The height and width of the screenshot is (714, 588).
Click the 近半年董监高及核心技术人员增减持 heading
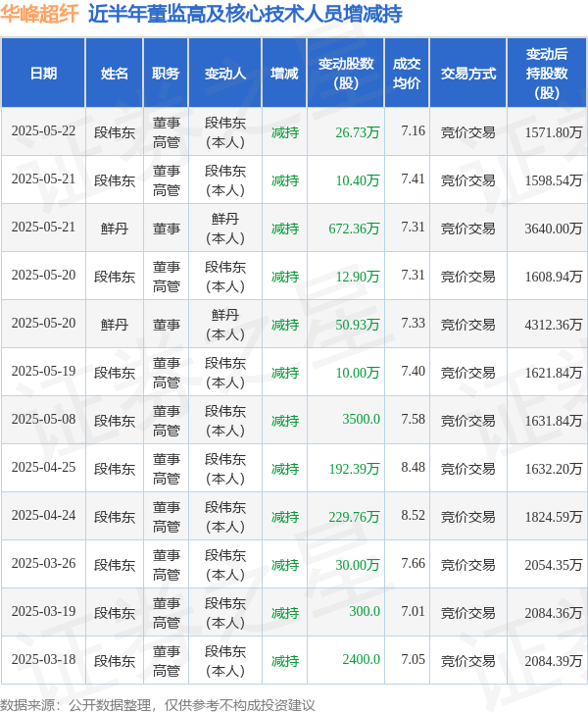coord(245,14)
